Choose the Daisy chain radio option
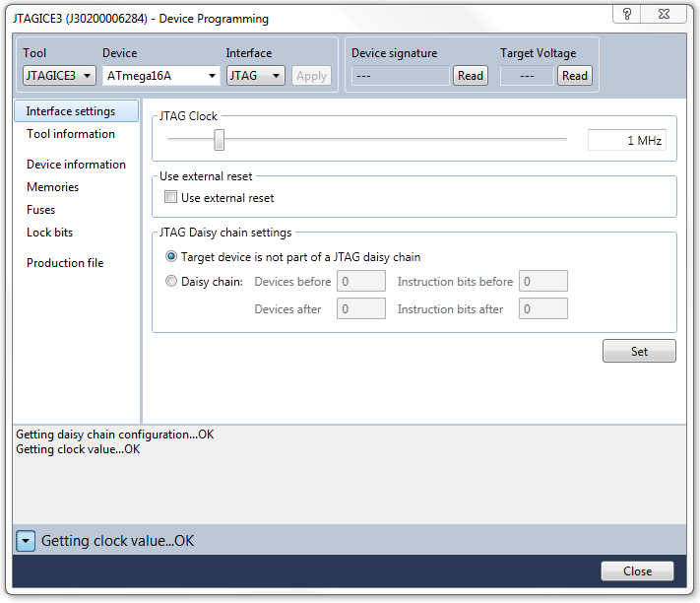Image resolution: width=700 pixels, height=603 pixels. tap(172, 282)
